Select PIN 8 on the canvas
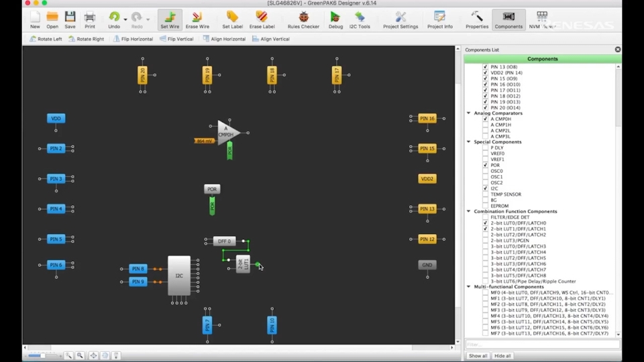This screenshot has height=362, width=644. click(x=138, y=269)
